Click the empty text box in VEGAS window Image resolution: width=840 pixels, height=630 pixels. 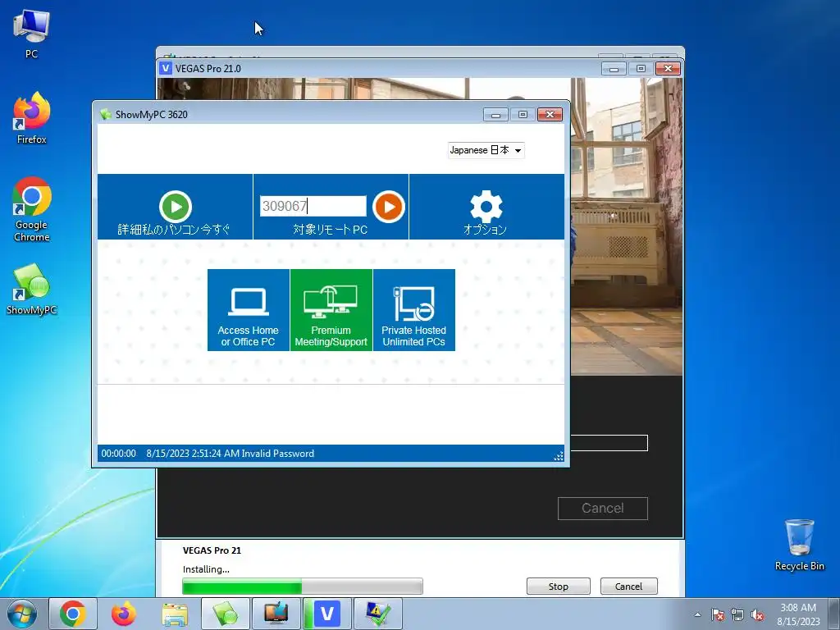[x=609, y=443]
